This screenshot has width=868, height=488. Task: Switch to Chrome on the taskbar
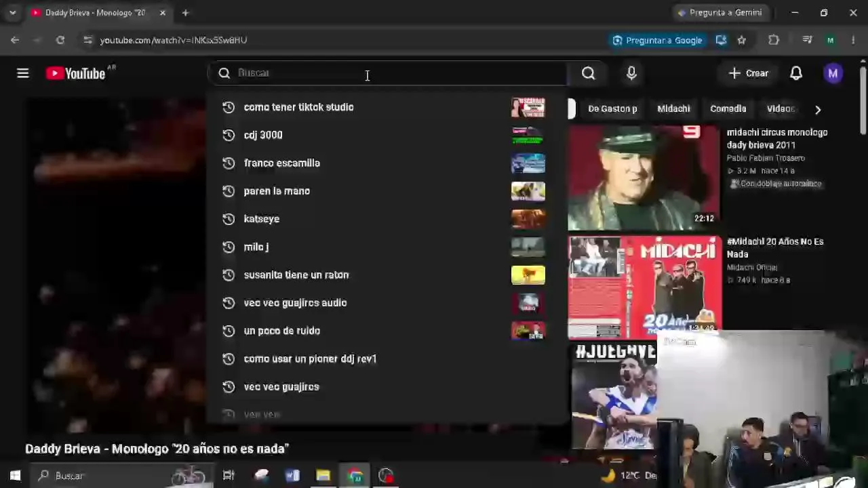tap(355, 476)
